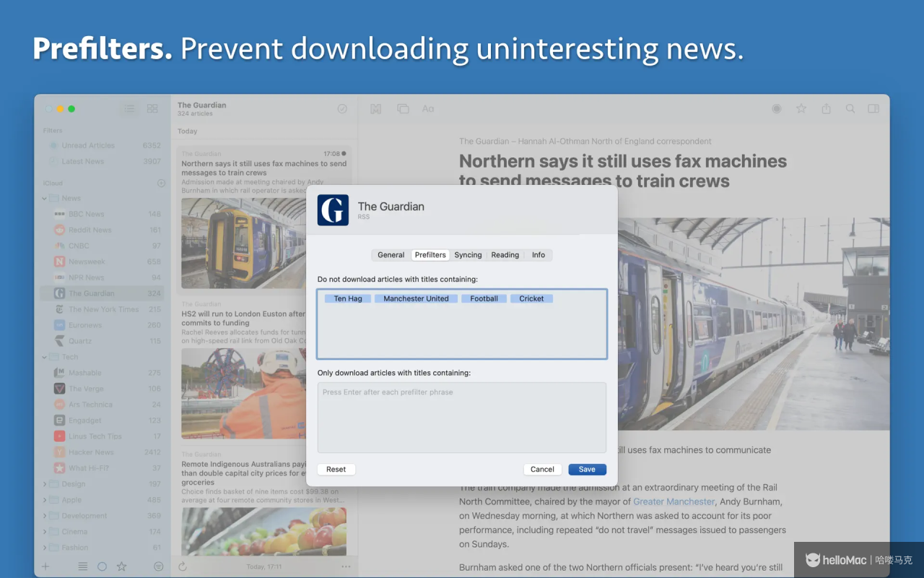
Task: Focus the only-download titles field
Action: (x=462, y=418)
